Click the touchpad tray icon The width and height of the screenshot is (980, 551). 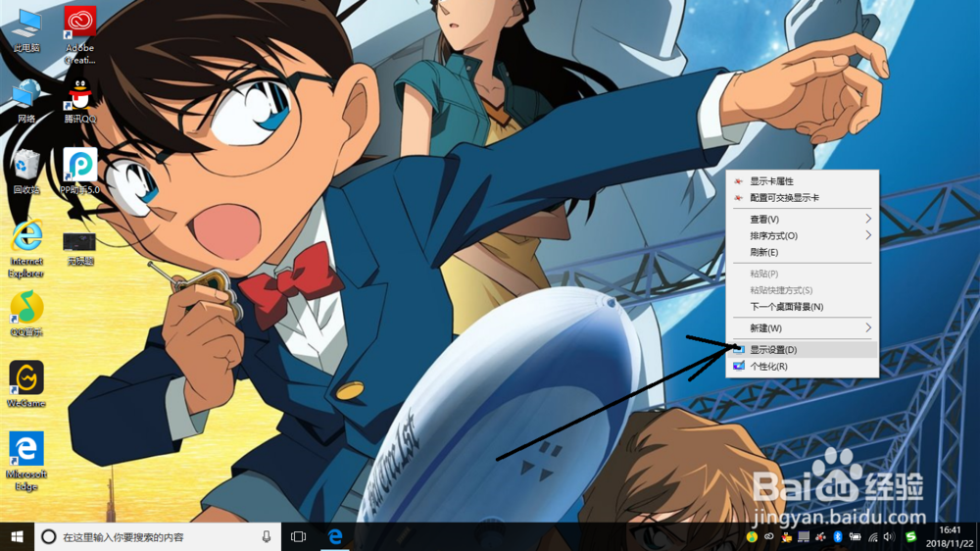(804, 536)
